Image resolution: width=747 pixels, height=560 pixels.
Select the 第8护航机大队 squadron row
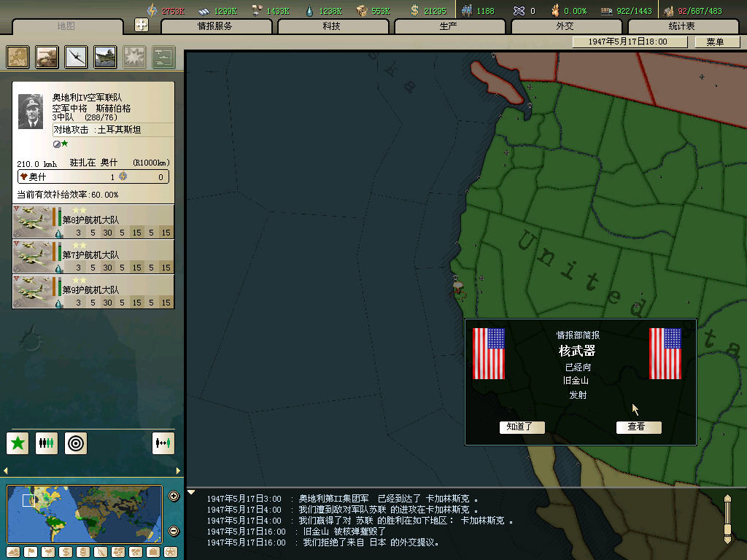click(x=93, y=222)
